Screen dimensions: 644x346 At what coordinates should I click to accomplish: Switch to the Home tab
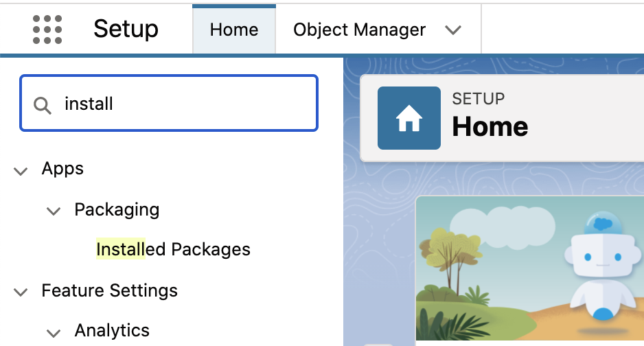pyautogui.click(x=234, y=30)
